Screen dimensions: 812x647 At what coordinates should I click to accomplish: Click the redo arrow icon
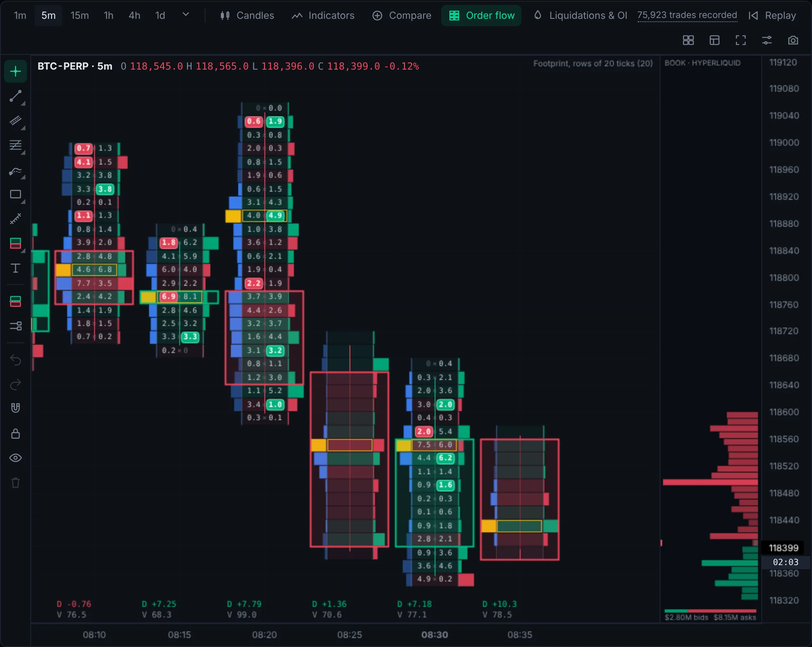tap(16, 385)
